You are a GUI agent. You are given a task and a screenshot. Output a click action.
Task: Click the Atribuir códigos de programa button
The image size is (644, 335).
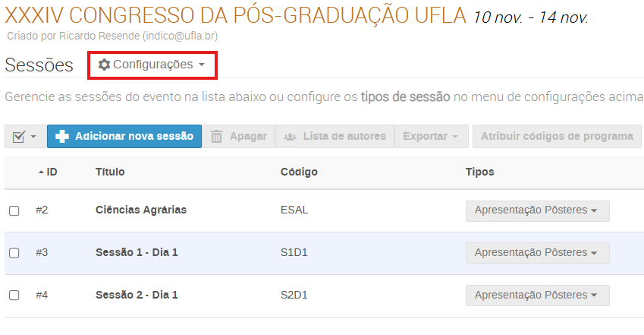[x=556, y=137]
